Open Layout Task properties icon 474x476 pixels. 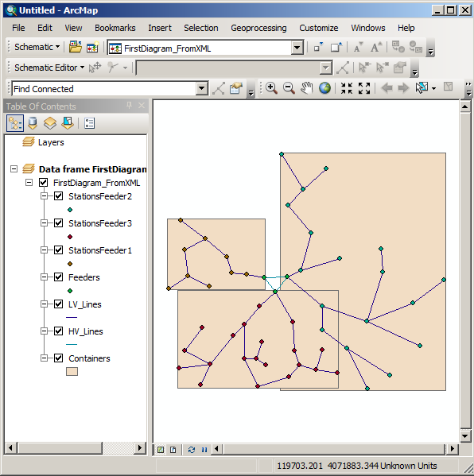pyautogui.click(x=400, y=68)
